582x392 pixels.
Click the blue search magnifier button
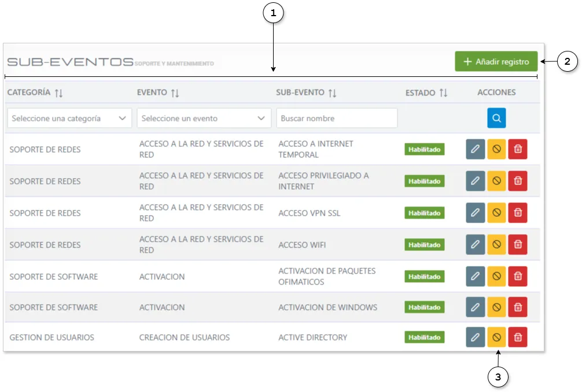(496, 118)
